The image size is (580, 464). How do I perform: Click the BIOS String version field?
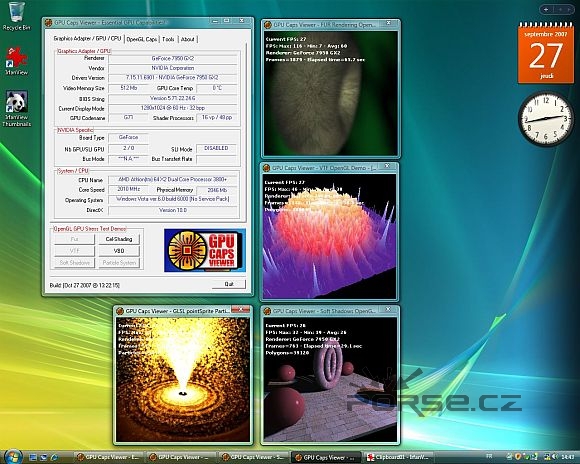tap(173, 98)
